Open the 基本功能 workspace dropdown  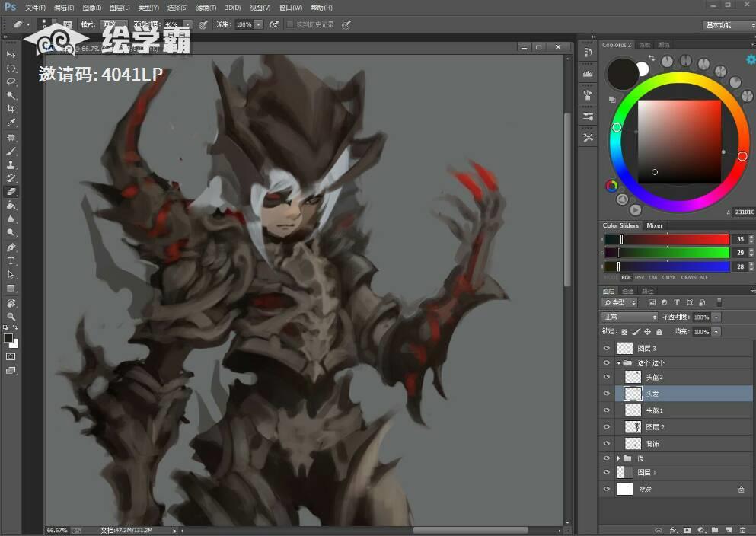[x=729, y=24]
